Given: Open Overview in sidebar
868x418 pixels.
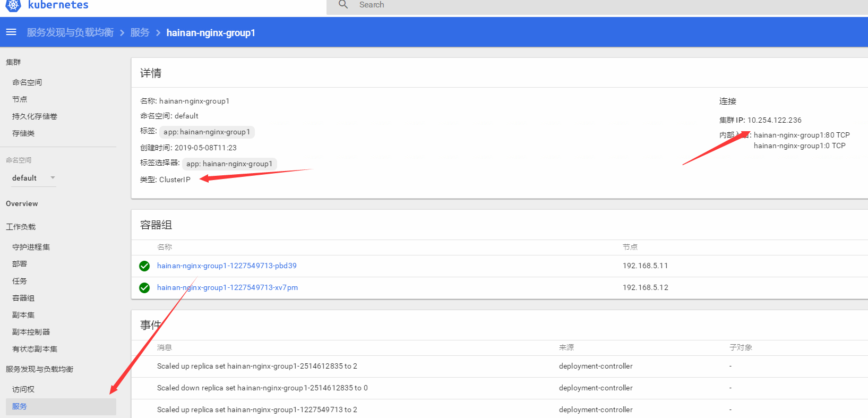Looking at the screenshot, I should coord(22,203).
